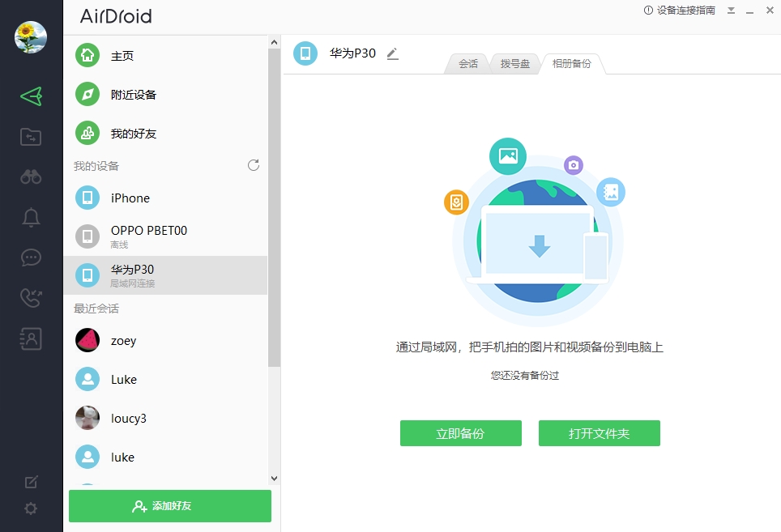This screenshot has width=781, height=532.
Task: Click the friends icon next to 我的好友
Action: click(x=87, y=134)
